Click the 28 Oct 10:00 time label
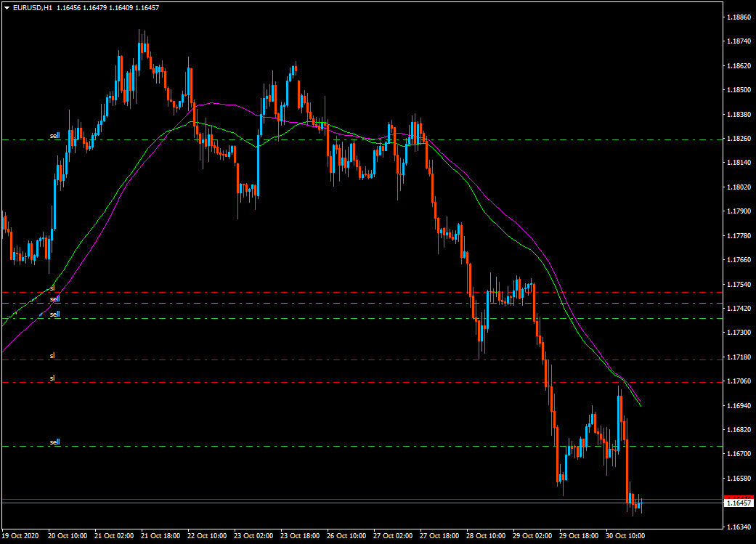The image size is (756, 544). click(x=486, y=536)
